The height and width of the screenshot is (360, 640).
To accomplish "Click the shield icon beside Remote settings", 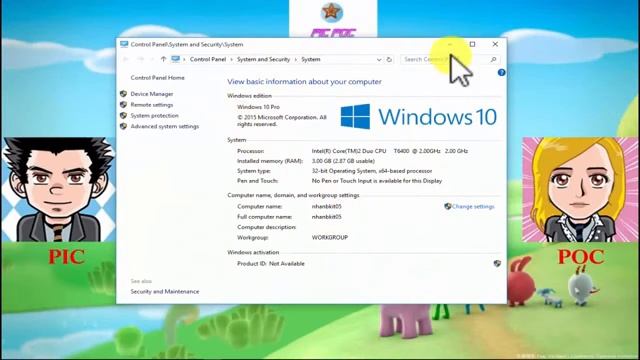I will [x=123, y=104].
